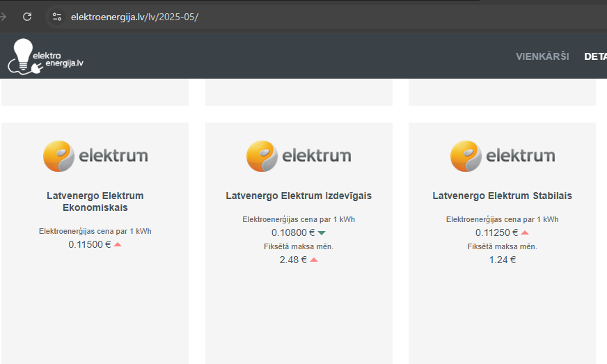The width and height of the screenshot is (607, 364).
Task: Click the Elektrum logo on Izdevīgais card
Action: coord(299,156)
